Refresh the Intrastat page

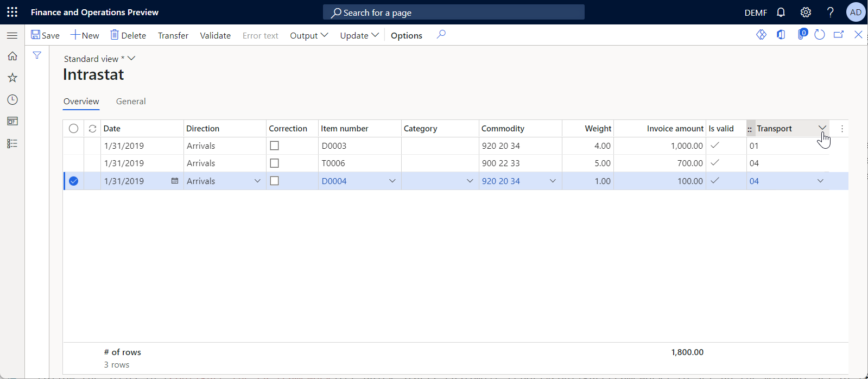(x=820, y=35)
